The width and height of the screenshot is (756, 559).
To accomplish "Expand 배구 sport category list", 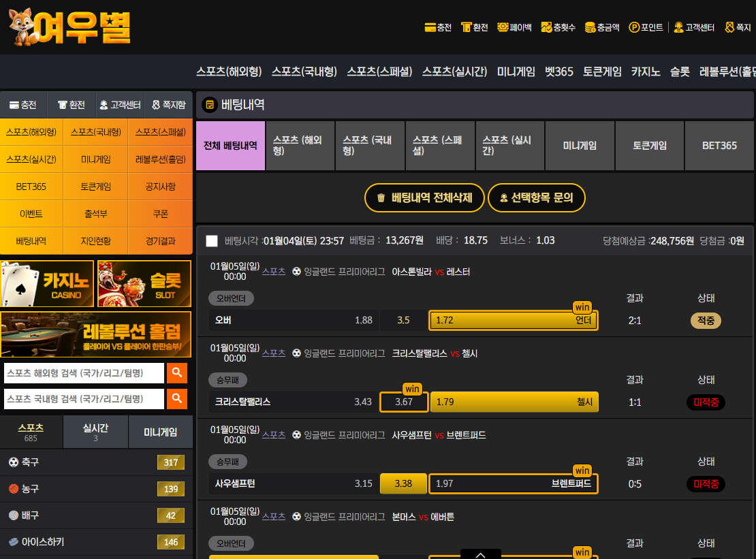I will click(95, 515).
